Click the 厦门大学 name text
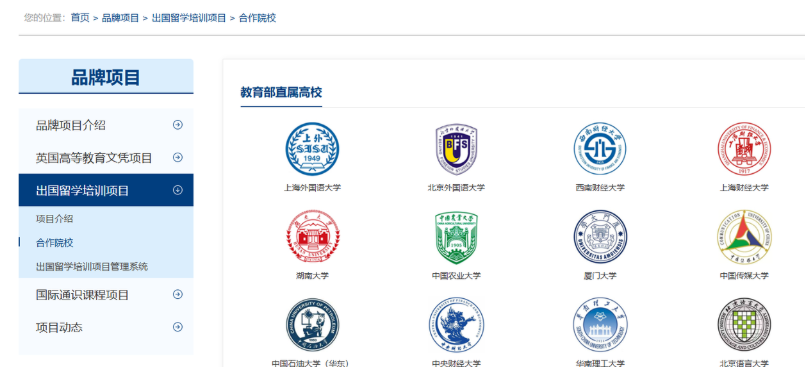The height and width of the screenshot is (367, 805). 600,276
